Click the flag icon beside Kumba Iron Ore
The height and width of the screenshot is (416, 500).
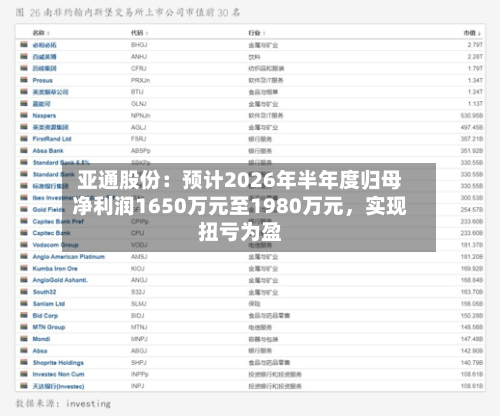24,268
